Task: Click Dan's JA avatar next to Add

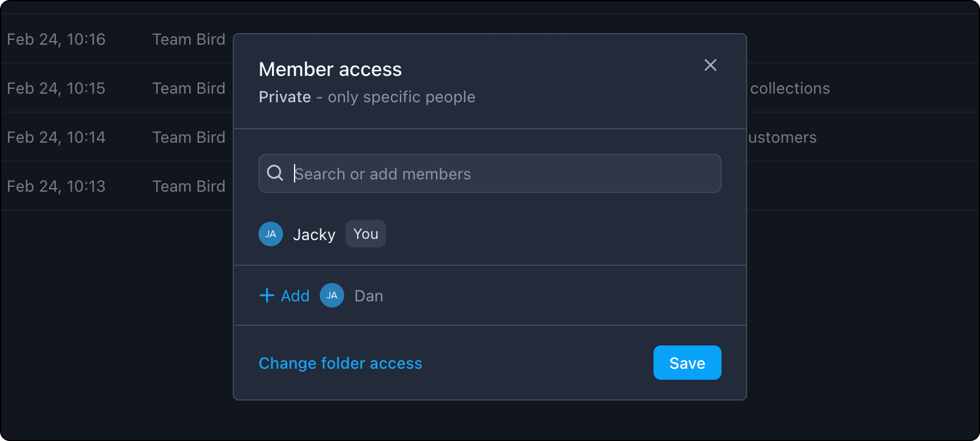Action: pos(331,295)
